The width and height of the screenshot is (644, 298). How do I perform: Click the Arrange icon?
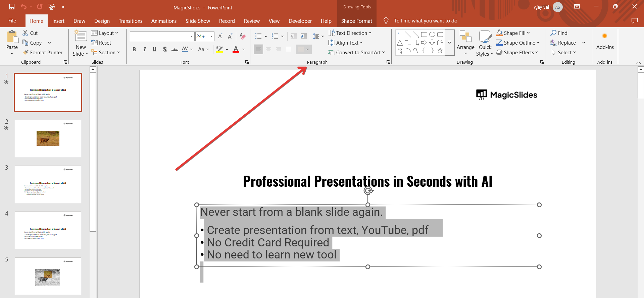point(465,43)
